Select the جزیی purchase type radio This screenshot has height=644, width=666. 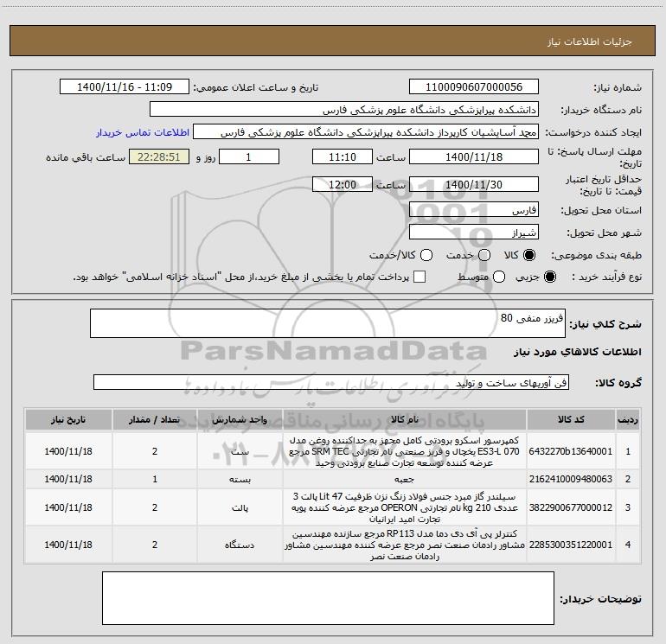point(549,277)
